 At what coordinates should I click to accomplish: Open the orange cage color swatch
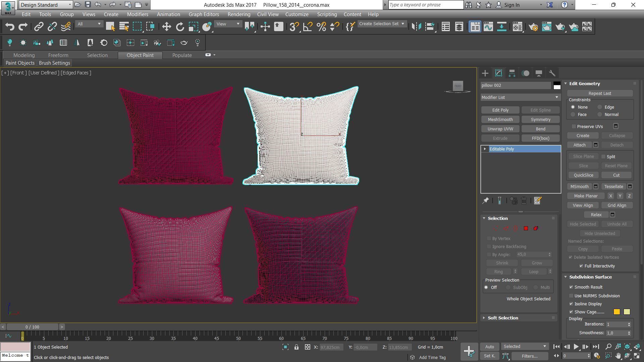[616, 312]
